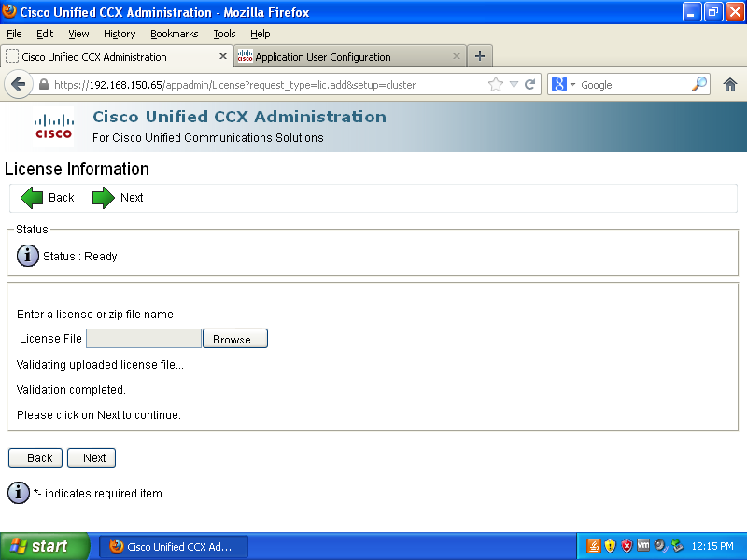This screenshot has height=560, width=747.
Task: Click the required item info icon
Action: tap(19, 493)
